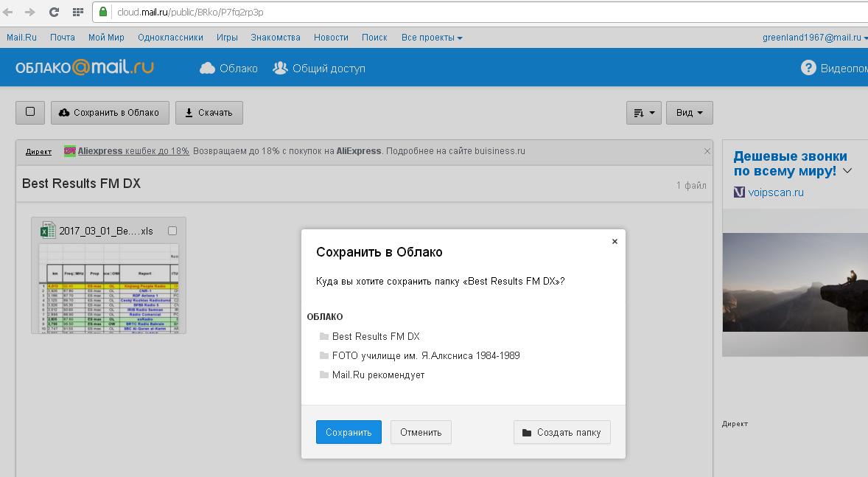This screenshot has width=868, height=477.
Task: Click the Отменить button
Action: [421, 432]
